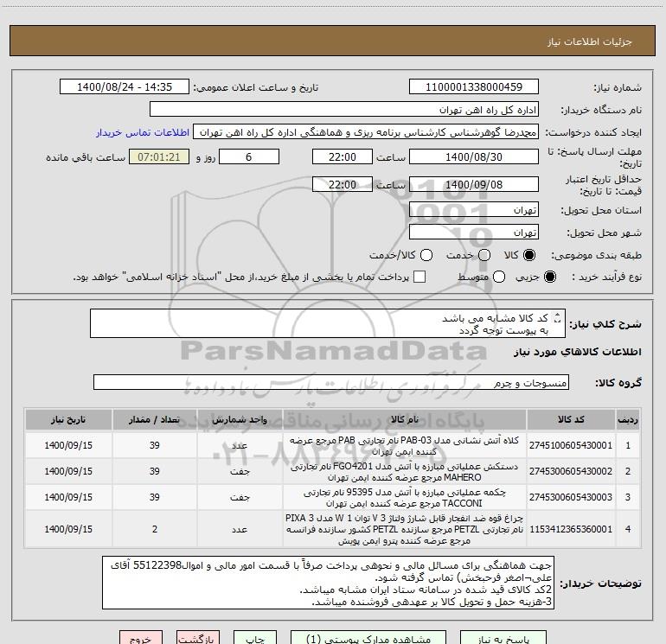
Task: Click the need number field 1100001338000459
Action: pyautogui.click(x=474, y=87)
